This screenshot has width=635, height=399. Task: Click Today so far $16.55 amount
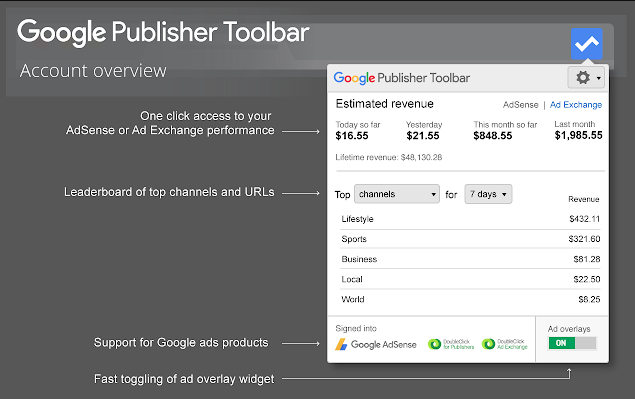(352, 136)
